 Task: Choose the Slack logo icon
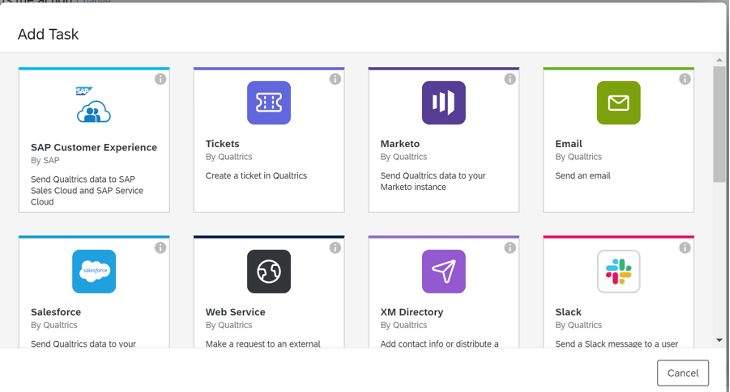pyautogui.click(x=618, y=271)
